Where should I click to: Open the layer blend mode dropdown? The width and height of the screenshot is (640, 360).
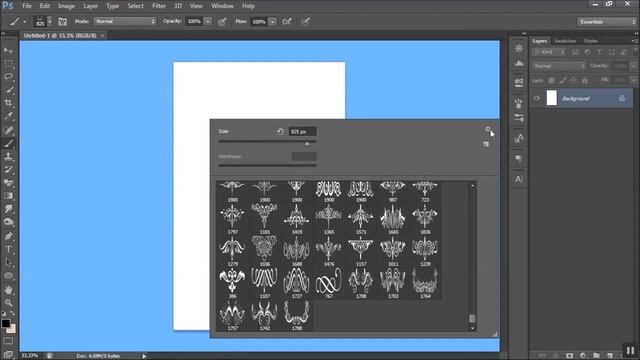(558, 66)
